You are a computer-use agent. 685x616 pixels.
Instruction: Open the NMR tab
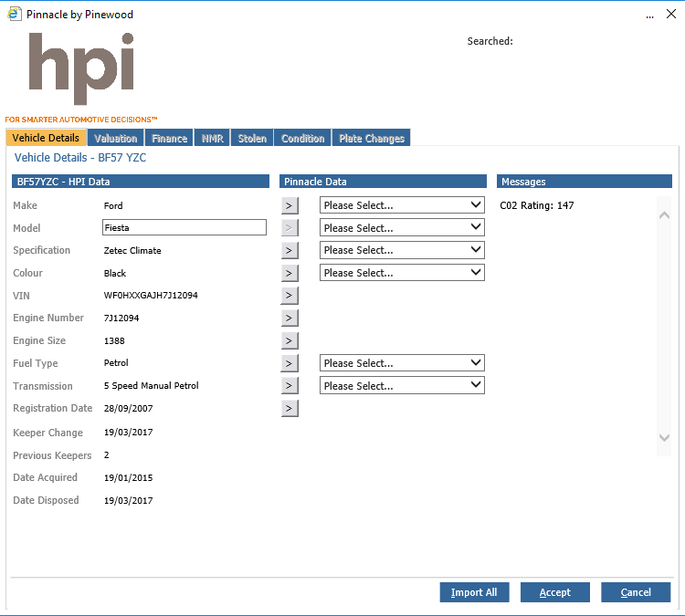click(x=212, y=138)
